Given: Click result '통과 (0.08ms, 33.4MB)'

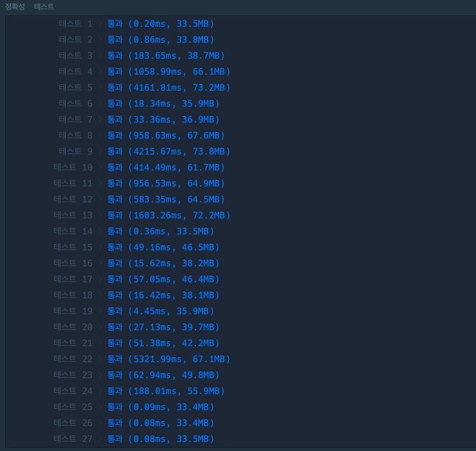Looking at the screenshot, I should point(161,423).
